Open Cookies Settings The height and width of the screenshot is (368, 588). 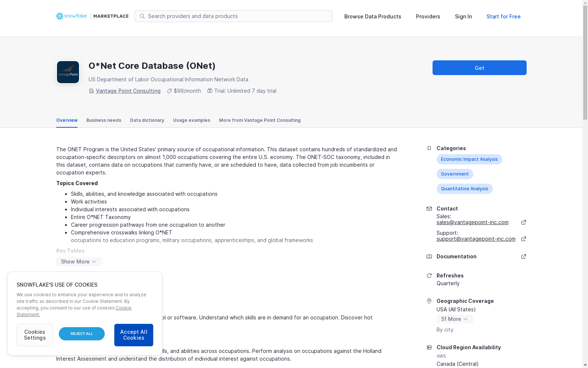pyautogui.click(x=35, y=335)
